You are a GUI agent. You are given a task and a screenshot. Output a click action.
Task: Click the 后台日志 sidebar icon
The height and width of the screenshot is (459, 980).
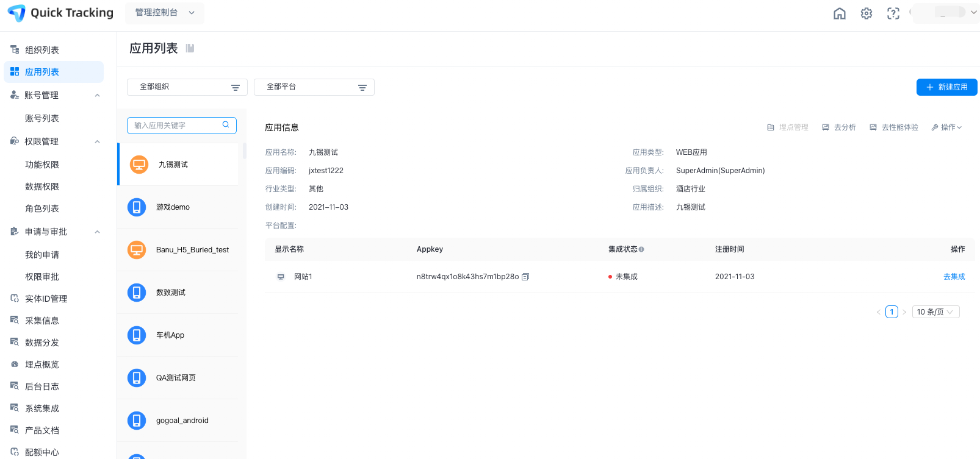point(15,386)
